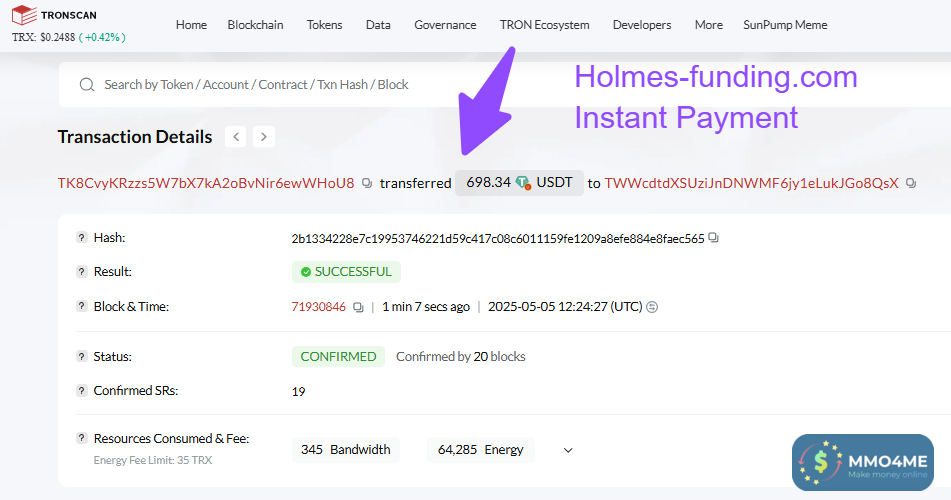Click the search magnifier icon

87,84
